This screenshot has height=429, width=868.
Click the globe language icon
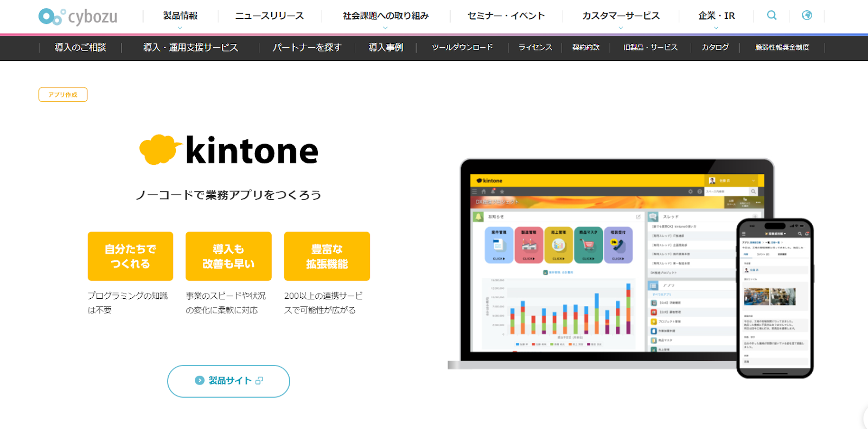(807, 15)
